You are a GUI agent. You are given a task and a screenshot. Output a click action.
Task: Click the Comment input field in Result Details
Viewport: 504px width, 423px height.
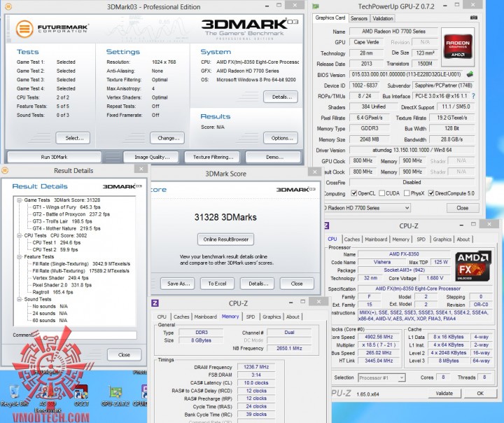(x=84, y=335)
